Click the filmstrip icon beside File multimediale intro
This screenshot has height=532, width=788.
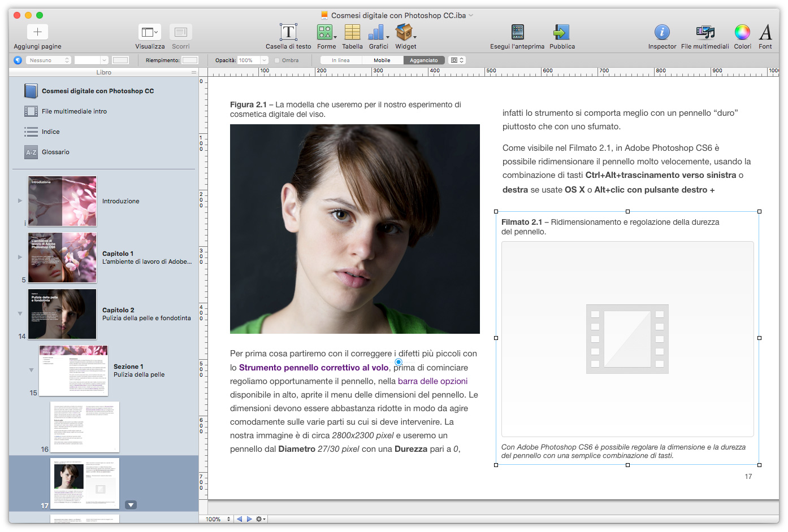[x=31, y=111]
